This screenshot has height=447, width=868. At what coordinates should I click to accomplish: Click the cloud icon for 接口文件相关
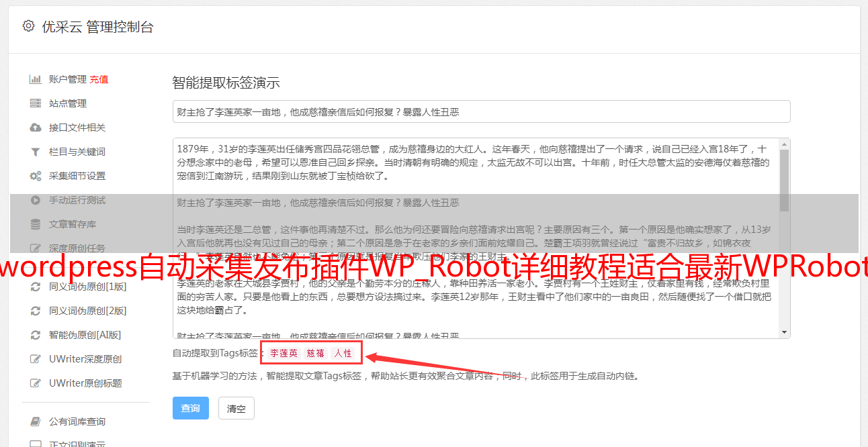36,128
